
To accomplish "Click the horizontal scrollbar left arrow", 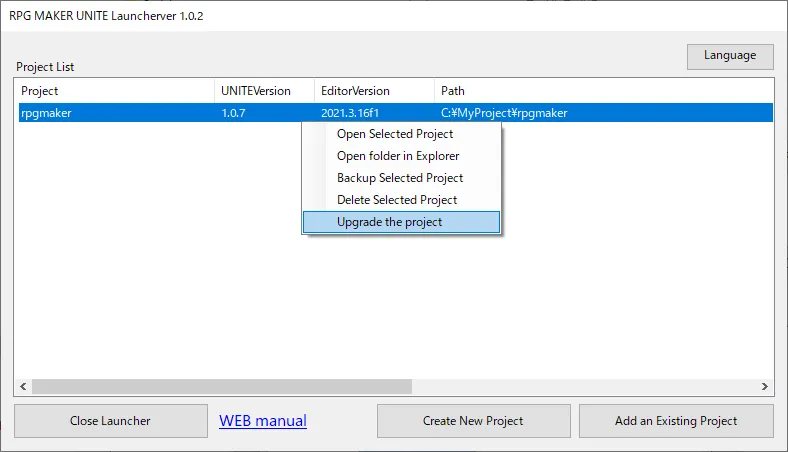I will coord(23,386).
